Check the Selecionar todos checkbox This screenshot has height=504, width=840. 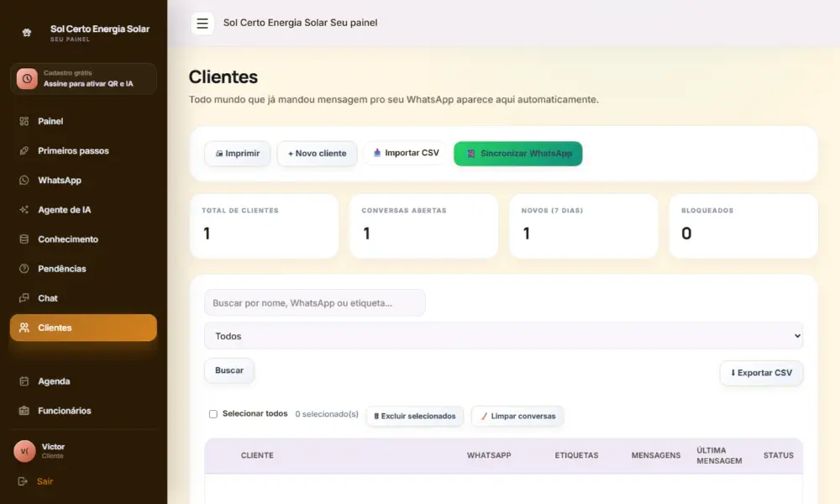click(x=213, y=414)
